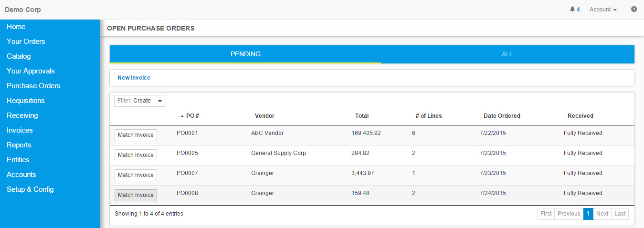This screenshot has height=228, width=644.
Task: Sort by Date Ordered column header
Action: (x=502, y=116)
